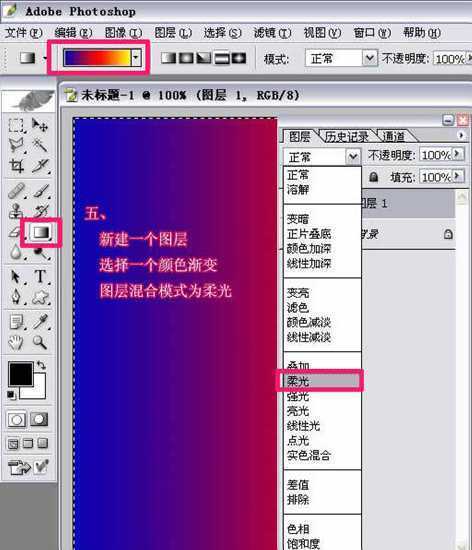This screenshot has width=472, height=550.
Task: Select the Rectangular Marquee tool
Action: point(16,125)
